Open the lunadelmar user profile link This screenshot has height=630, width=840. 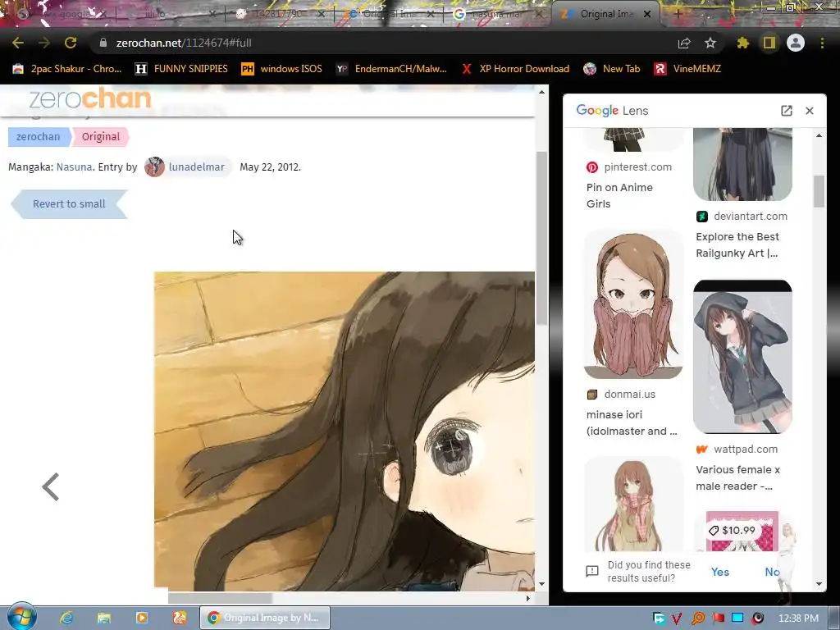(196, 167)
